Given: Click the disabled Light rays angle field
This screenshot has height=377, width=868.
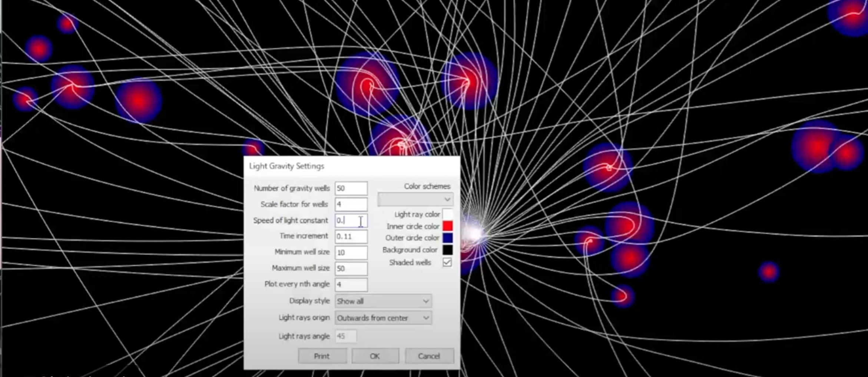Looking at the screenshot, I should [346, 336].
